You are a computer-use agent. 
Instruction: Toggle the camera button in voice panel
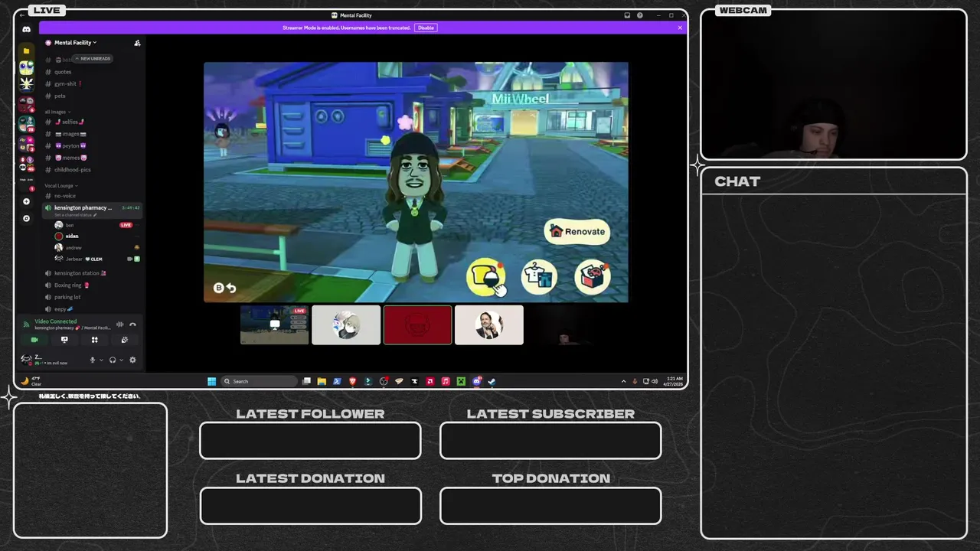coord(34,340)
